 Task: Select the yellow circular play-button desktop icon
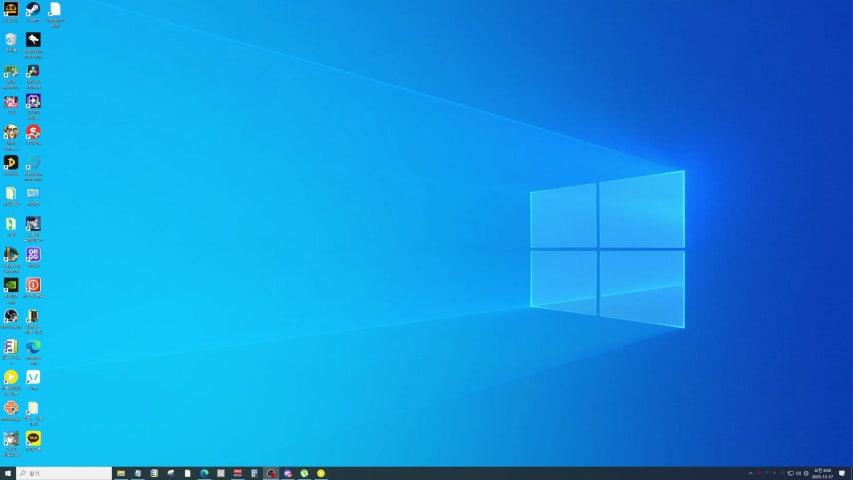coord(11,377)
